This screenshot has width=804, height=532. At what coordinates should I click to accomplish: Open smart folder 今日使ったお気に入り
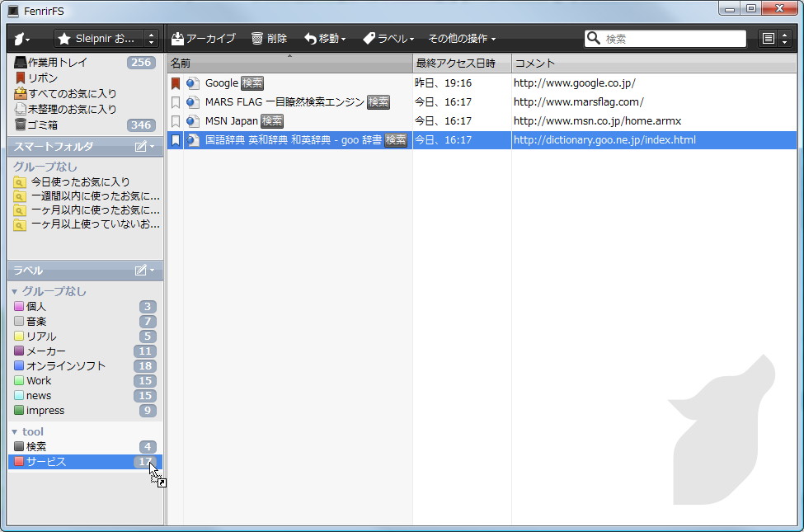[85, 181]
